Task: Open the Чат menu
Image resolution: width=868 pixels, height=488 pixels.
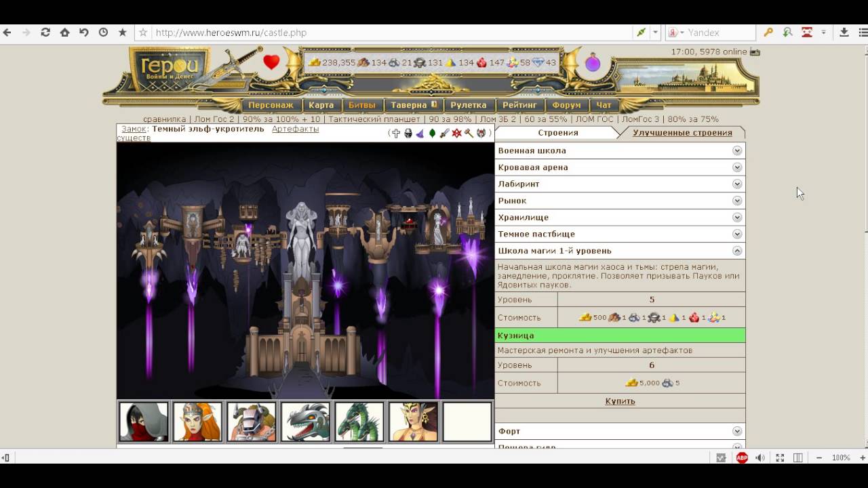Action: (x=604, y=105)
